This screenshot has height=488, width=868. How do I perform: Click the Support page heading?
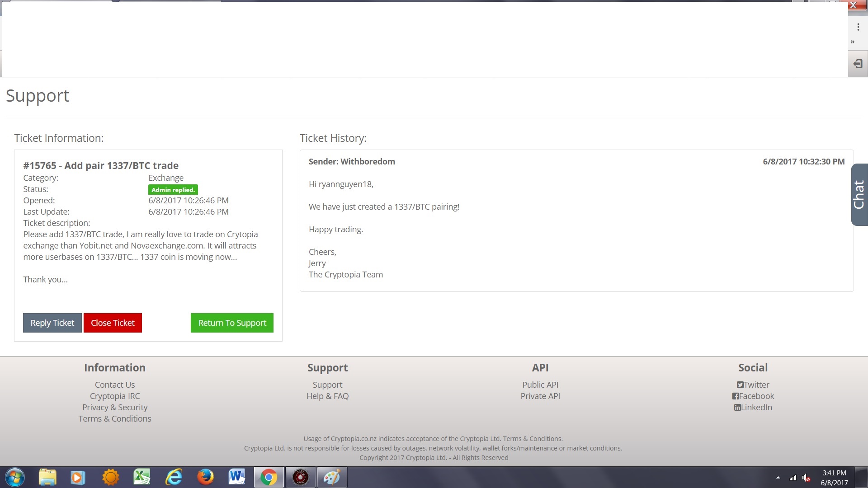(38, 96)
